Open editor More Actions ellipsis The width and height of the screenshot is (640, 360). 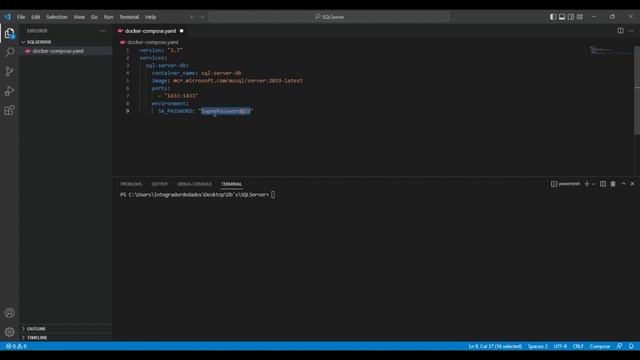[x=631, y=31]
